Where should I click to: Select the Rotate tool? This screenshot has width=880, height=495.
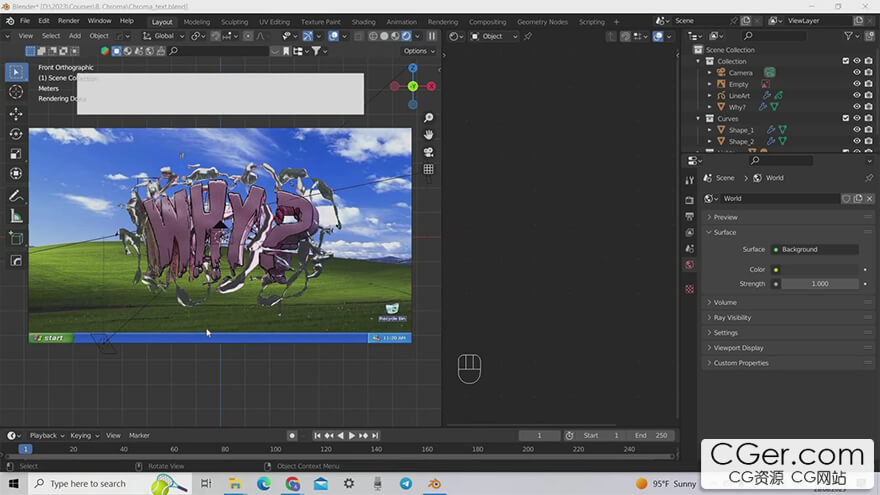[x=16, y=134]
